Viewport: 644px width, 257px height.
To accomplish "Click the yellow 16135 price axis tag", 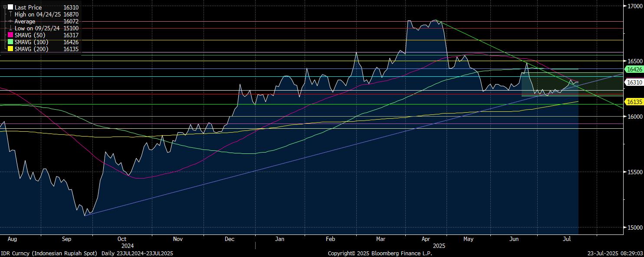I will pos(633,101).
